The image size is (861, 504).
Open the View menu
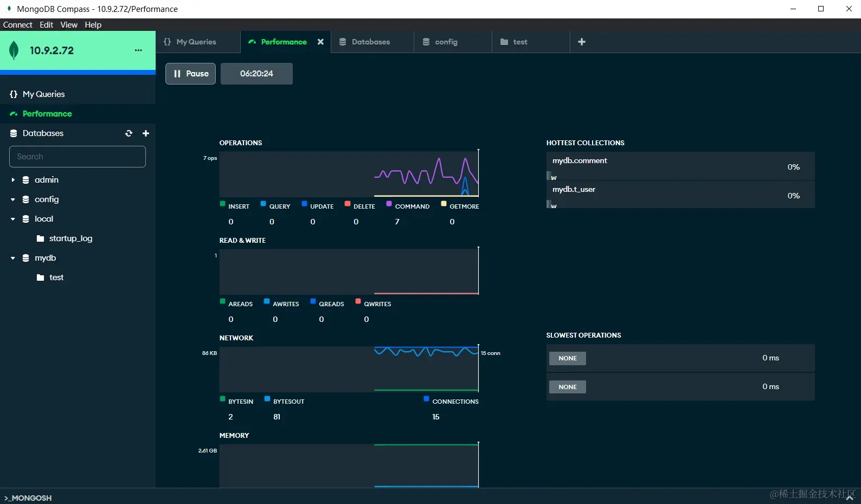click(x=69, y=25)
